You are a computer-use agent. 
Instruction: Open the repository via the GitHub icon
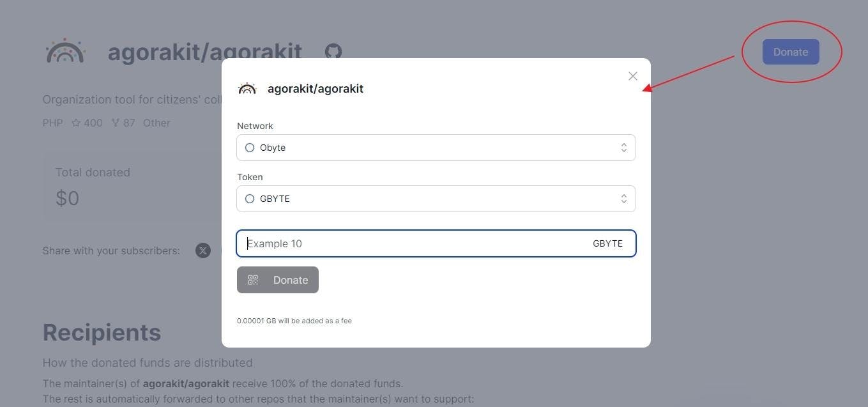333,52
